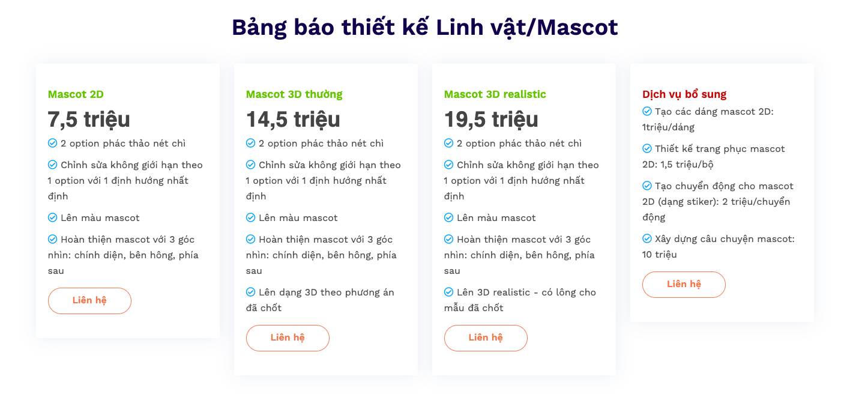Select the "Mascot 2D" card heading
This screenshot has width=868, height=406.
pos(75,94)
